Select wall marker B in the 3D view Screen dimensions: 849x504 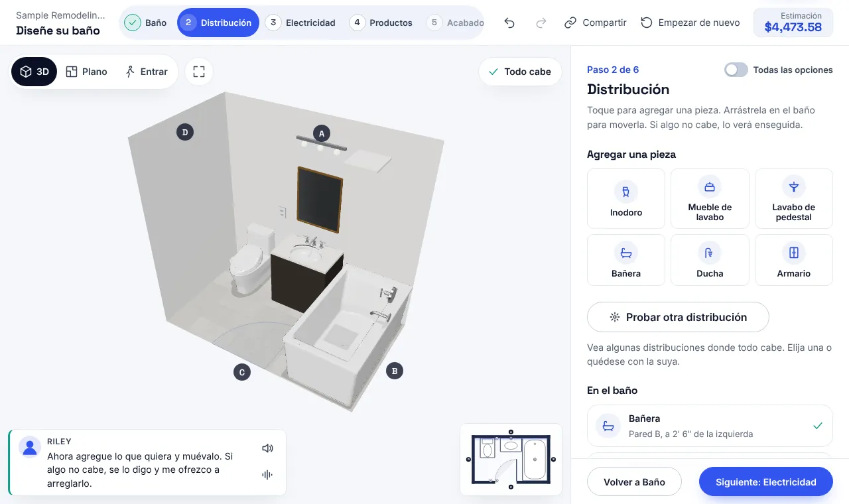395,371
